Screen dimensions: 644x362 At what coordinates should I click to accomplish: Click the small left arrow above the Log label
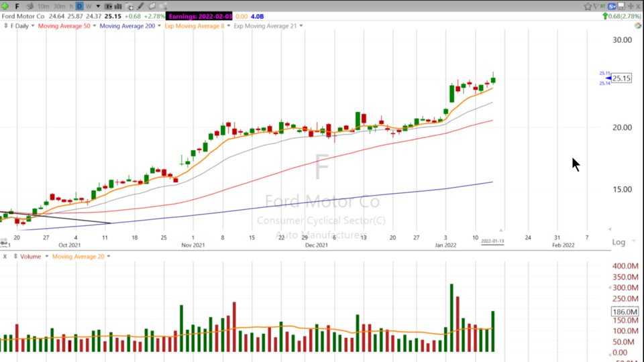(x=610, y=229)
